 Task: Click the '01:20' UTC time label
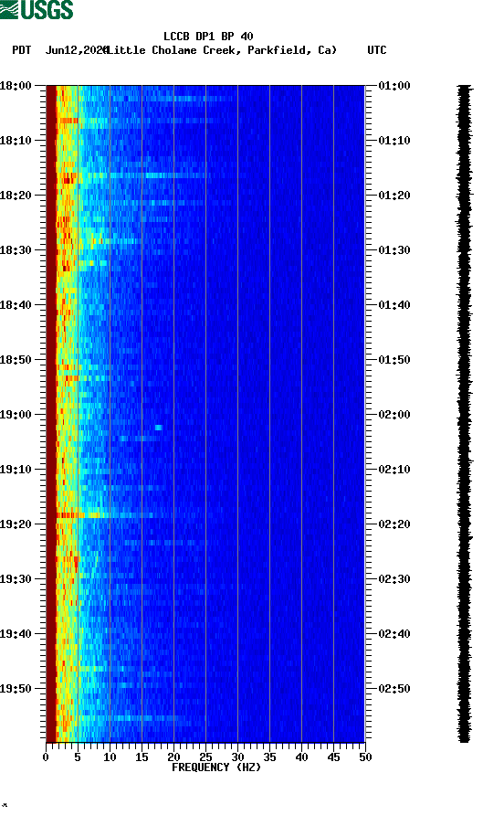tap(394, 196)
